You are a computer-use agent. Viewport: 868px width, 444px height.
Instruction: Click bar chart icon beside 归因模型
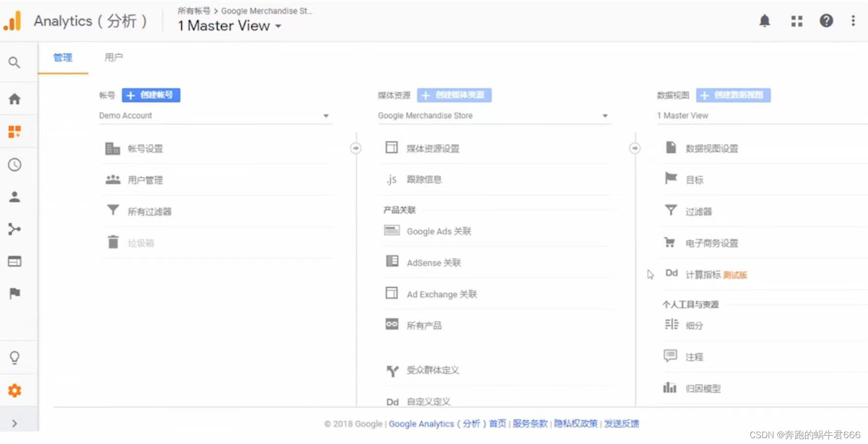coord(670,388)
